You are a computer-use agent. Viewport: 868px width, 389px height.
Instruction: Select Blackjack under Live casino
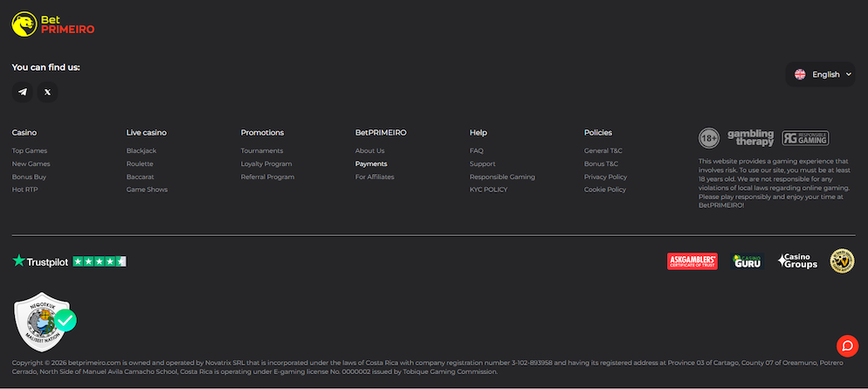[x=141, y=151]
